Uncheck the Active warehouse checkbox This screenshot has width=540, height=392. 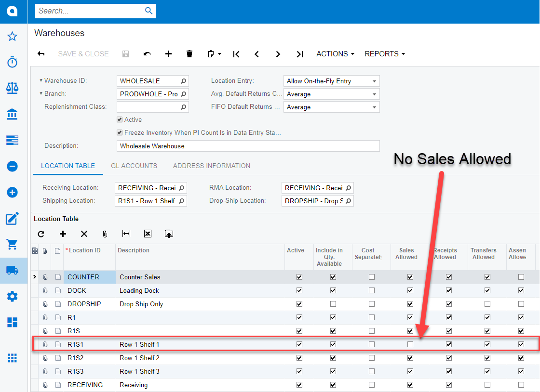[x=120, y=119]
